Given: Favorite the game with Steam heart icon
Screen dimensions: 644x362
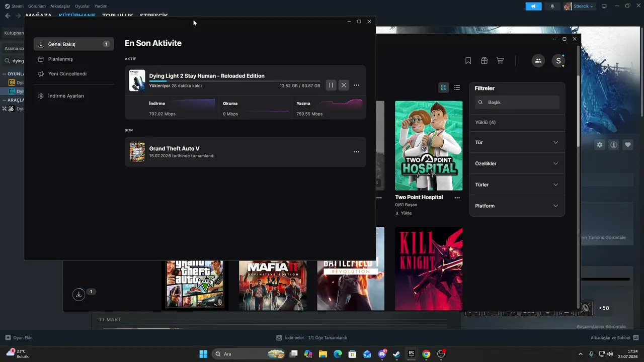Looking at the screenshot, I should (x=628, y=145).
